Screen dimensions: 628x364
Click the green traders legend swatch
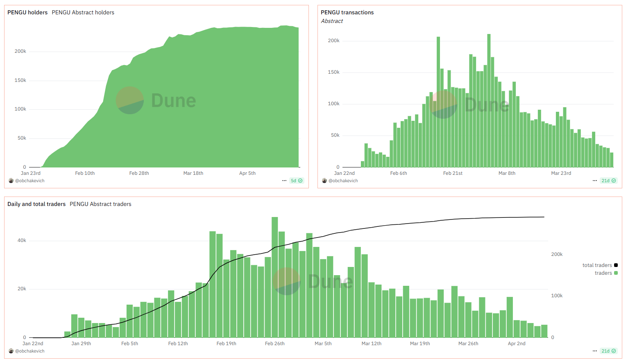click(616, 273)
